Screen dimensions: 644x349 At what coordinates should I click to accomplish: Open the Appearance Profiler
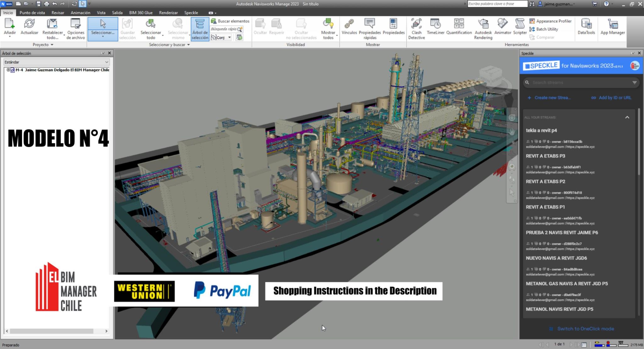(551, 21)
